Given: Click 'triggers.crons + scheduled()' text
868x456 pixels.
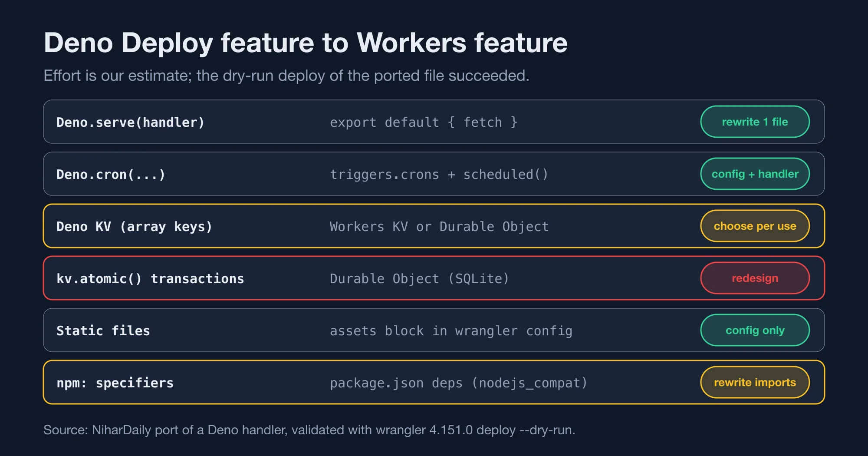Looking at the screenshot, I should point(439,175).
